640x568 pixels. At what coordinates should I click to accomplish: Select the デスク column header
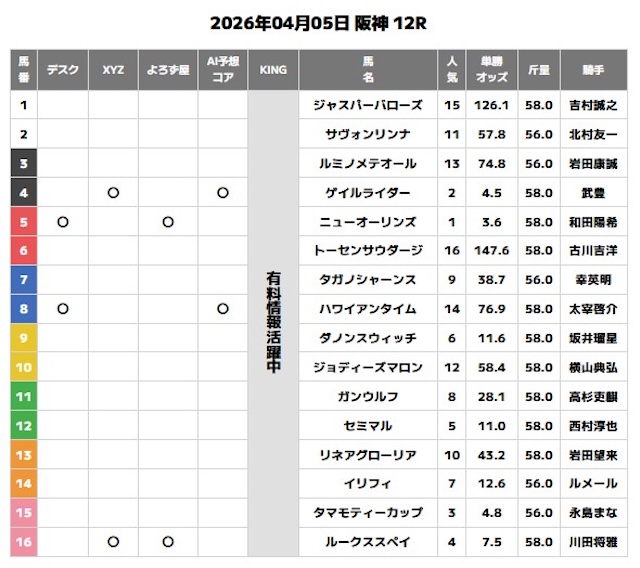coord(63,69)
